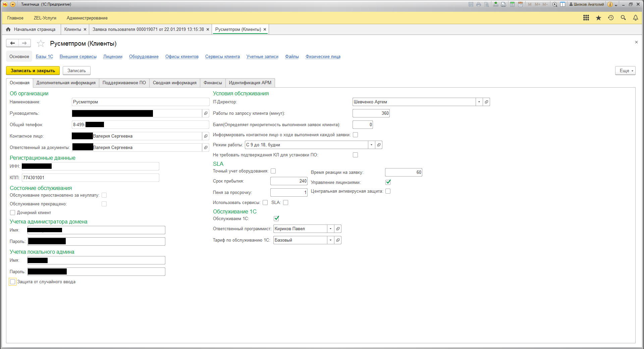644x349 pixels.
Task: Open Тариф по обслуживанию 1С record
Action: (338, 240)
